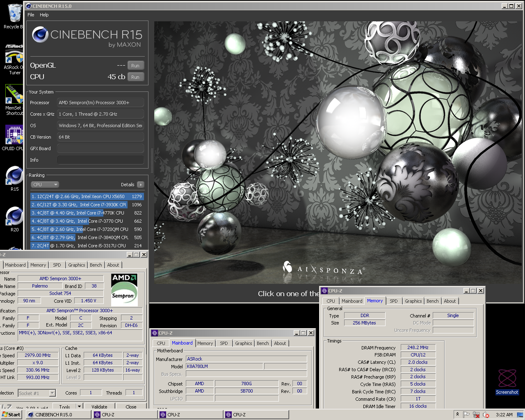Open SPD tab in bottom-left CPU-Z window
Image resolution: width=525 pixels, height=420 pixels.
(x=57, y=265)
